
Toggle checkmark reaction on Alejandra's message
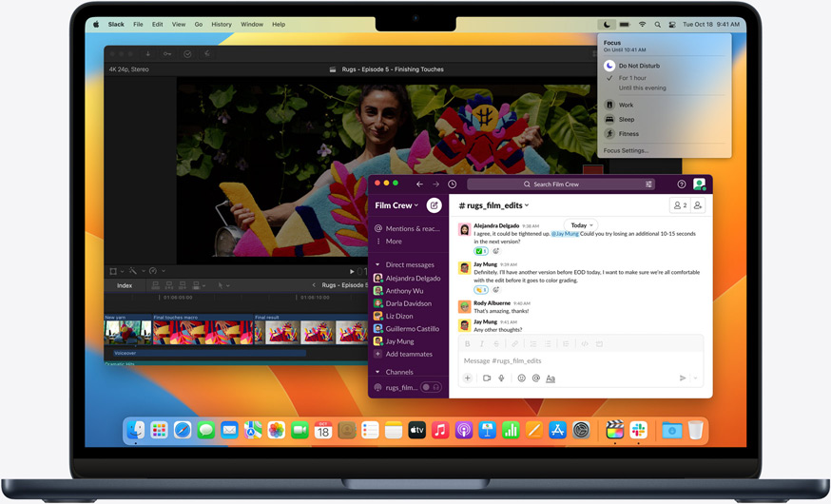coord(481,251)
